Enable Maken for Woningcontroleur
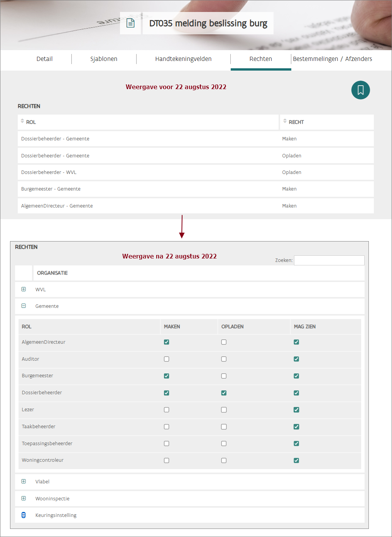392x537 pixels. pos(167,460)
